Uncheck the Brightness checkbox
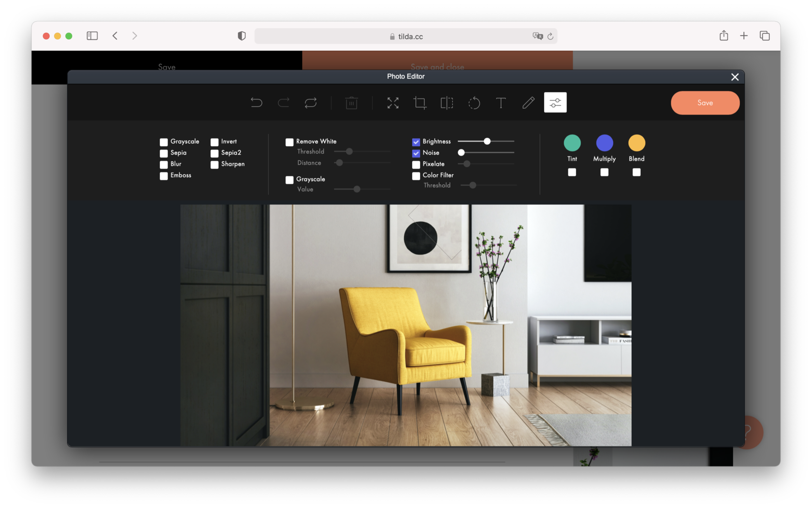The width and height of the screenshot is (812, 508). tap(416, 142)
